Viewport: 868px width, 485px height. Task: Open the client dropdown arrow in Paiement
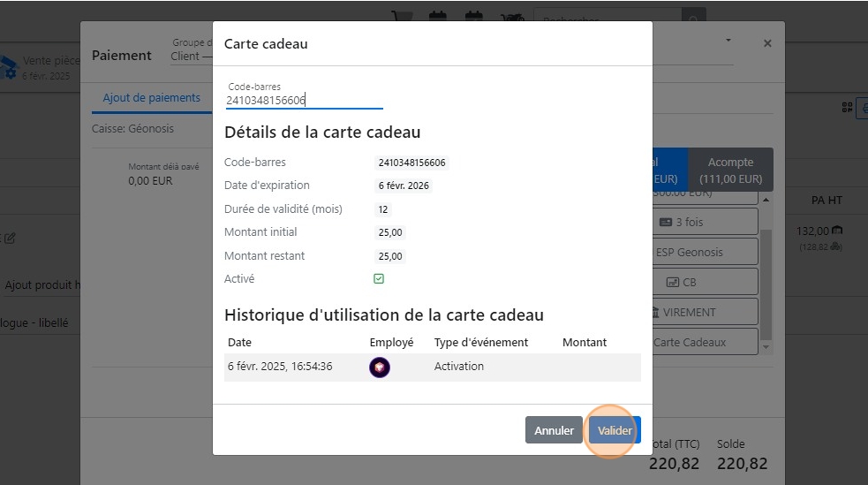coord(728,40)
